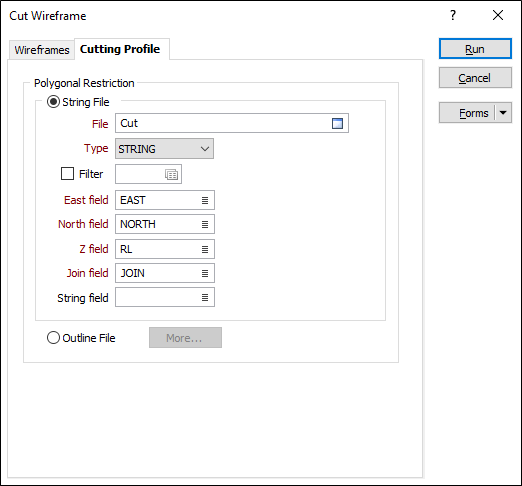Switch to the Wireframes tab
This screenshot has width=522, height=486.
(42, 50)
